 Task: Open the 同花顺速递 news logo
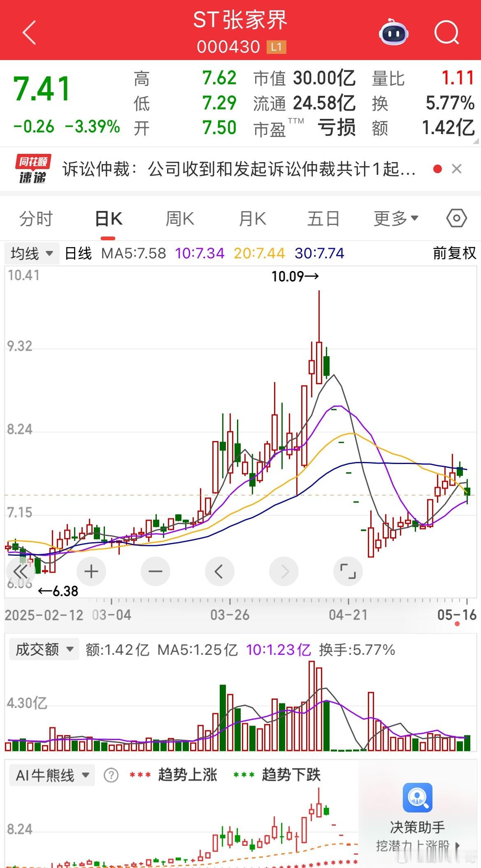(x=33, y=169)
